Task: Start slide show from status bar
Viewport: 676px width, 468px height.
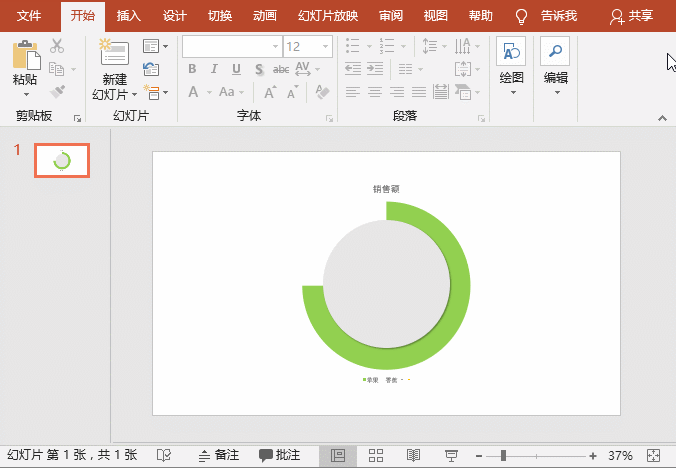Action: pyautogui.click(x=451, y=456)
